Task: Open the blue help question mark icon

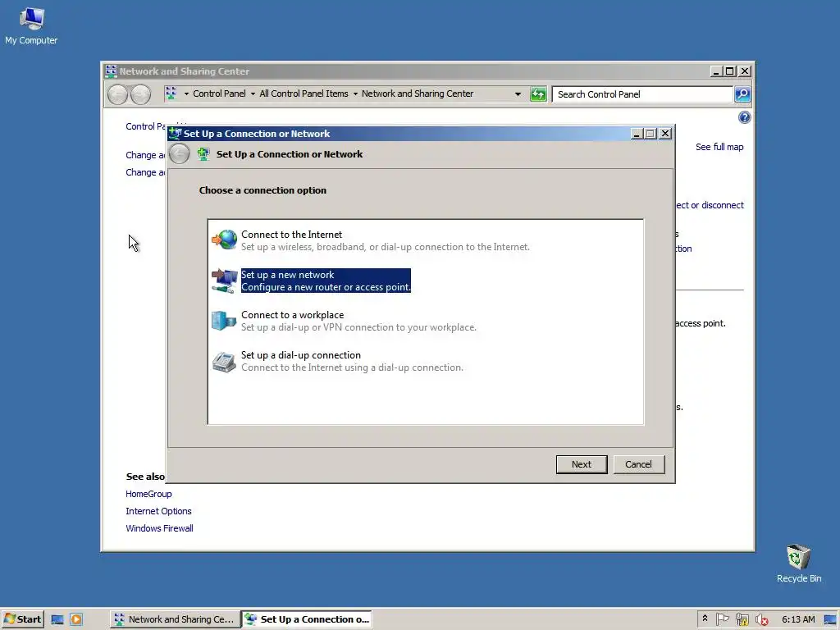Action: tap(744, 117)
